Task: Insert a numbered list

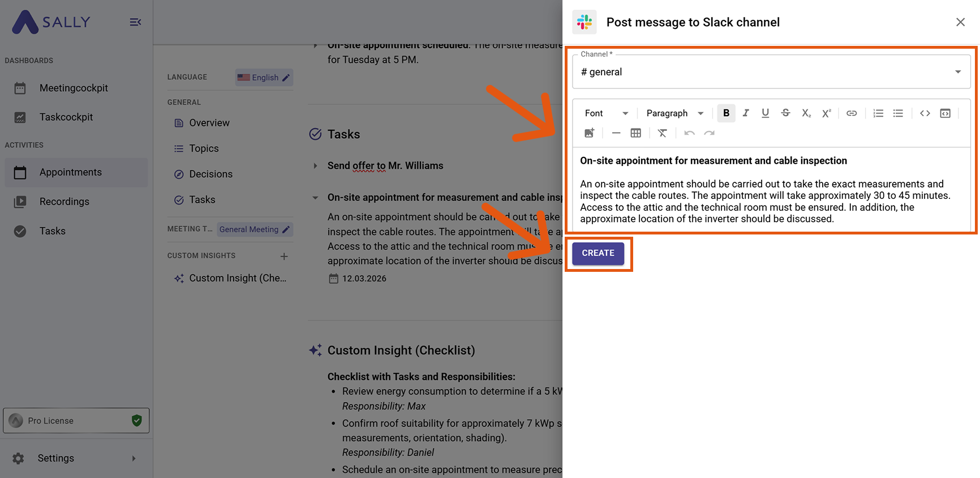Action: (x=878, y=113)
